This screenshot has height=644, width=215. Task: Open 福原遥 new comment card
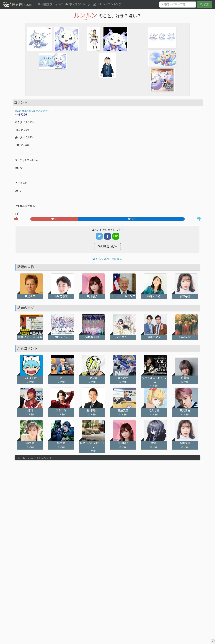click(30, 435)
